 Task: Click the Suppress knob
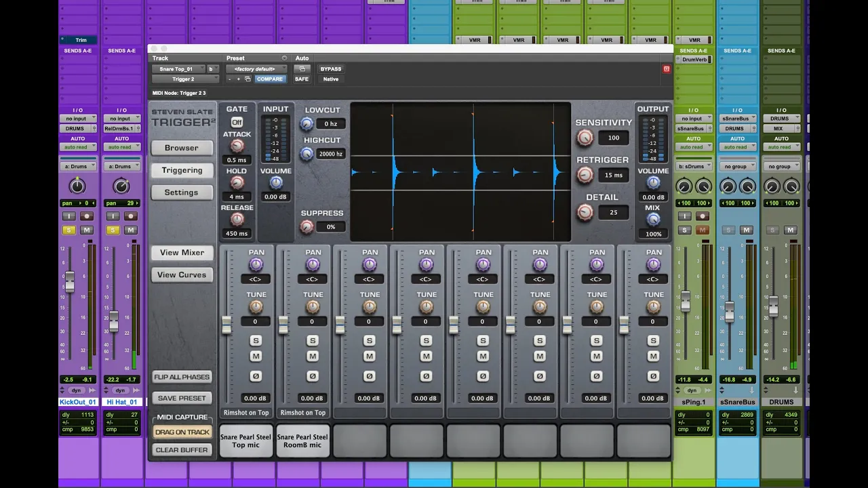click(307, 226)
